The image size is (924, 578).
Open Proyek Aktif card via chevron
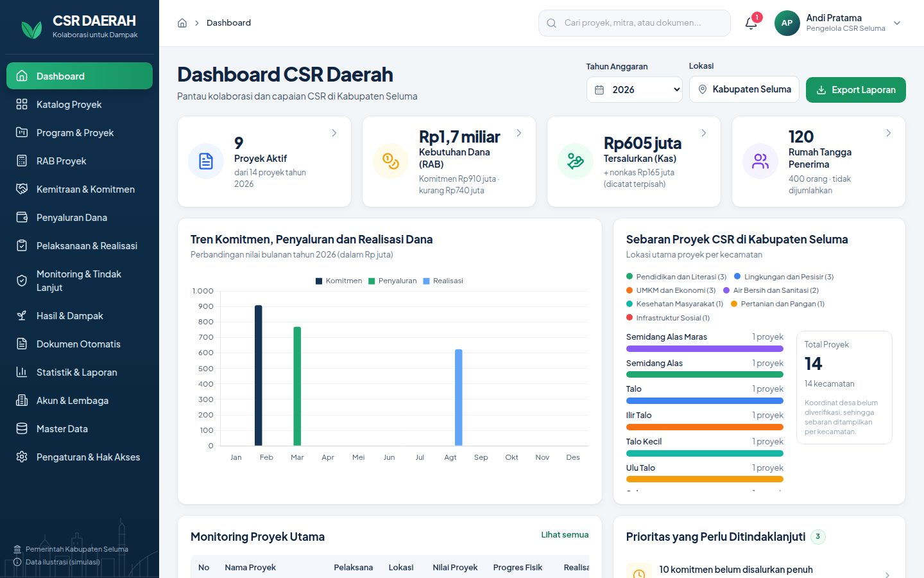(334, 133)
